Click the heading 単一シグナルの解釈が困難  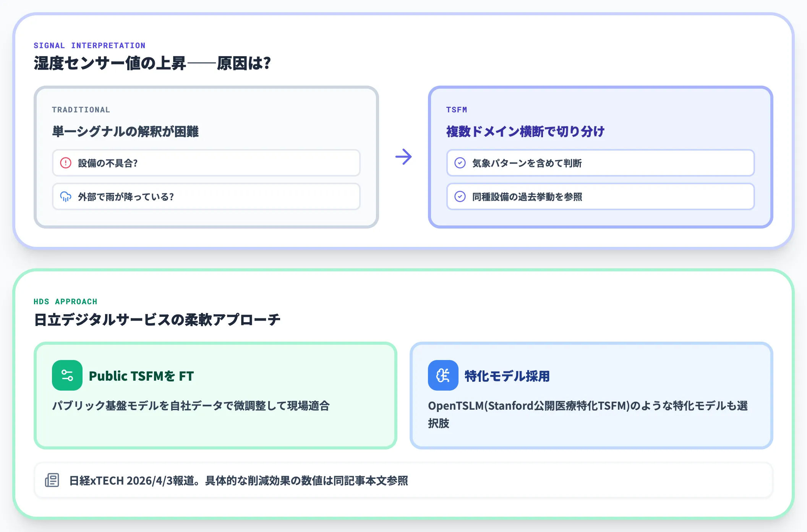(x=125, y=131)
